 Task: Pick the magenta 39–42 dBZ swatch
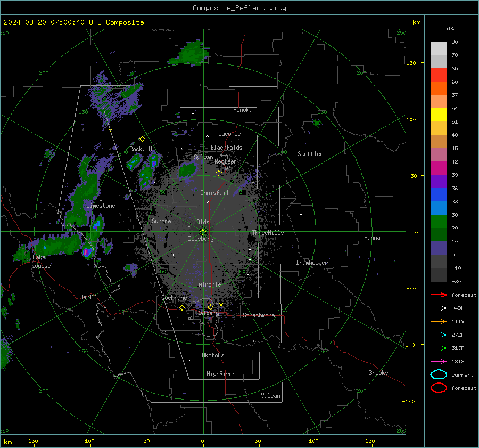[439, 168]
